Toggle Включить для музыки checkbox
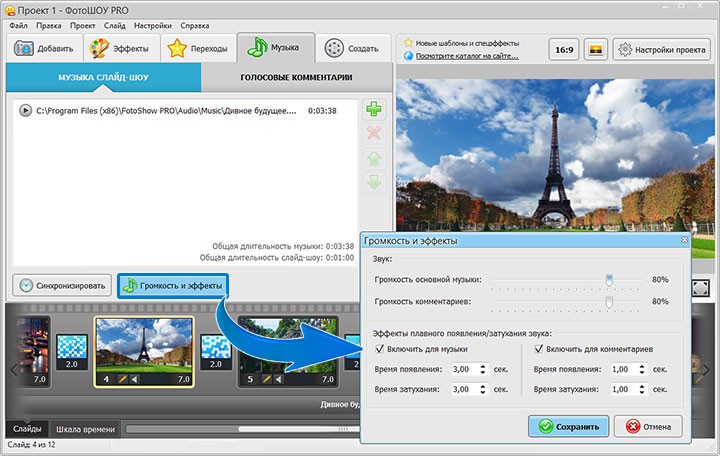The height and width of the screenshot is (456, 720). pos(380,349)
